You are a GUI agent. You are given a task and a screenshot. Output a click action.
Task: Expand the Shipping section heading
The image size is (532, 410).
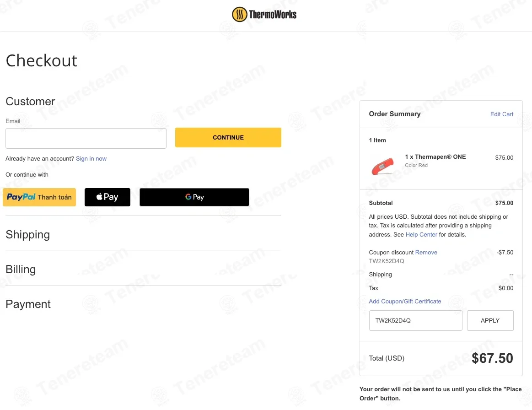point(28,235)
